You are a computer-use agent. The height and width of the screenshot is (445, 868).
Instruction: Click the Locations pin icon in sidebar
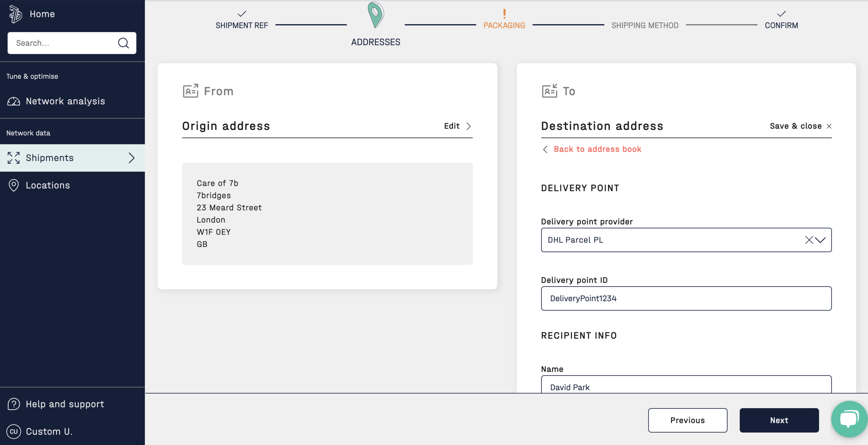tap(13, 185)
